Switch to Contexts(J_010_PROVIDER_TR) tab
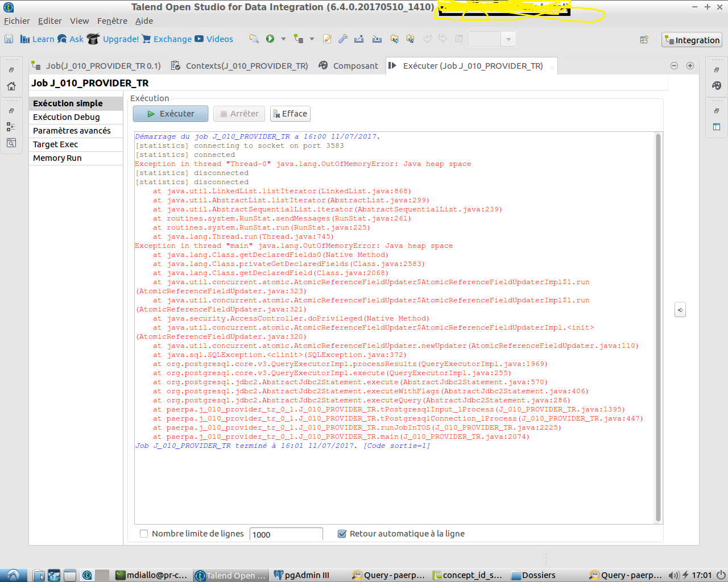 tap(239, 66)
